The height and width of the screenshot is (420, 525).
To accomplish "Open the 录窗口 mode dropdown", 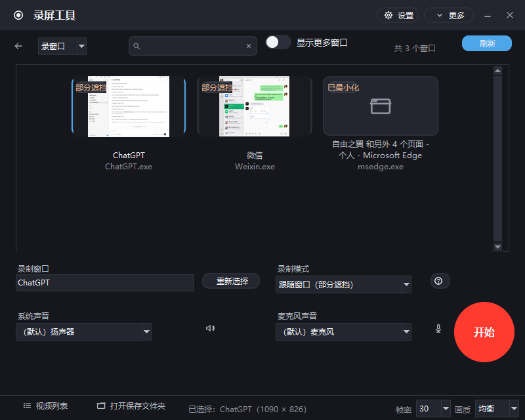I will 62,46.
